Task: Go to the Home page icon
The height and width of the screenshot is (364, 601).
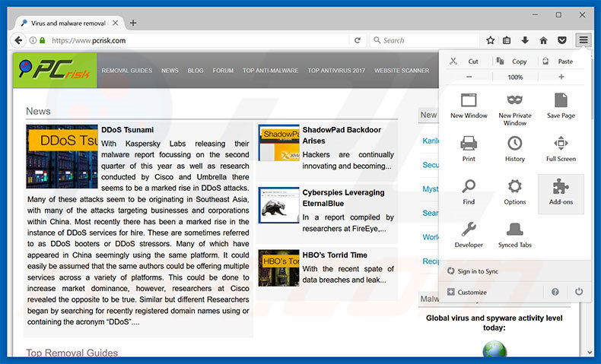Action: coord(543,40)
